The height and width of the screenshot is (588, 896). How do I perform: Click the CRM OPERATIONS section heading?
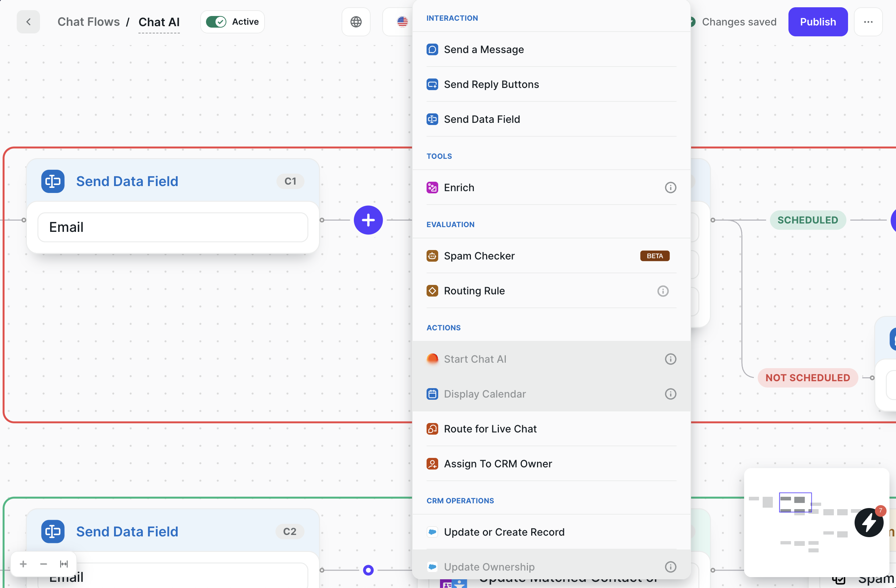(460, 501)
